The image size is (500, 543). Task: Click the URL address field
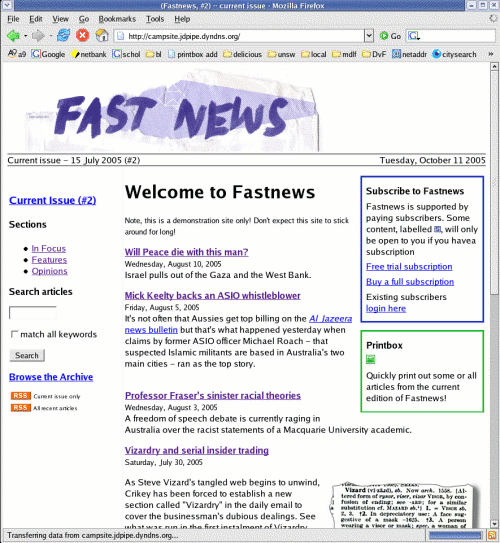coord(245,36)
